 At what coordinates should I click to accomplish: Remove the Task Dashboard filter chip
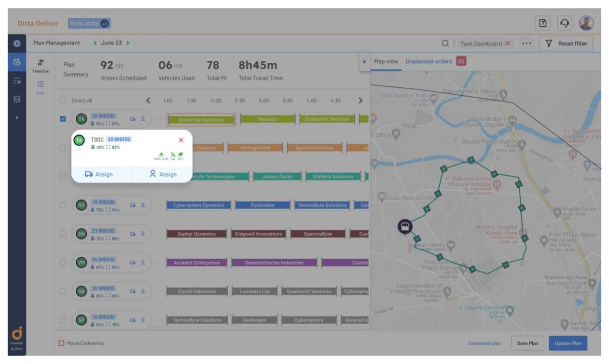(507, 44)
